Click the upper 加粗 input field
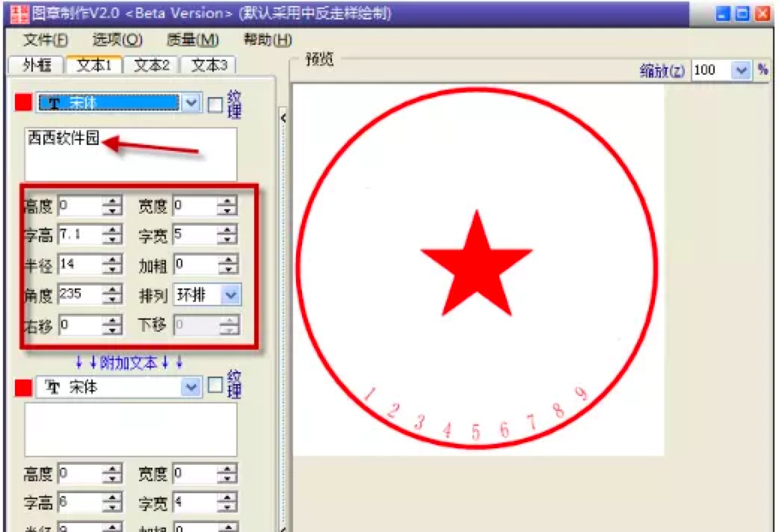 [195, 265]
